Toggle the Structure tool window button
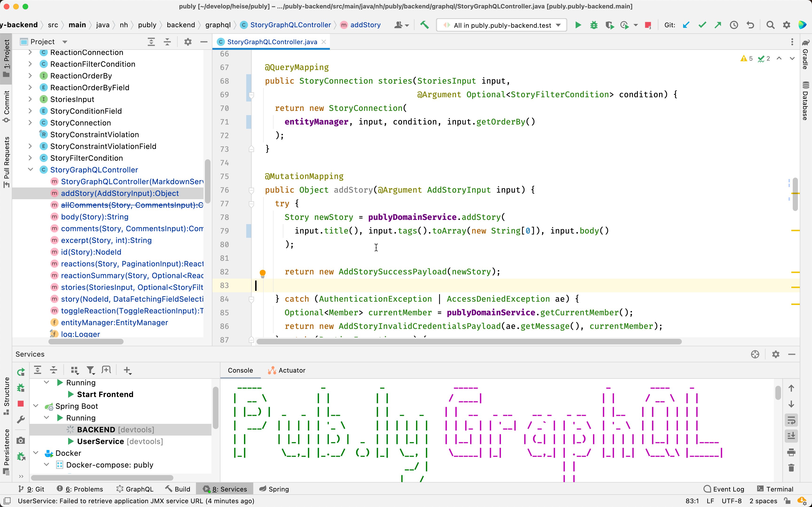Viewport: 812px width, 507px height. [x=6, y=396]
